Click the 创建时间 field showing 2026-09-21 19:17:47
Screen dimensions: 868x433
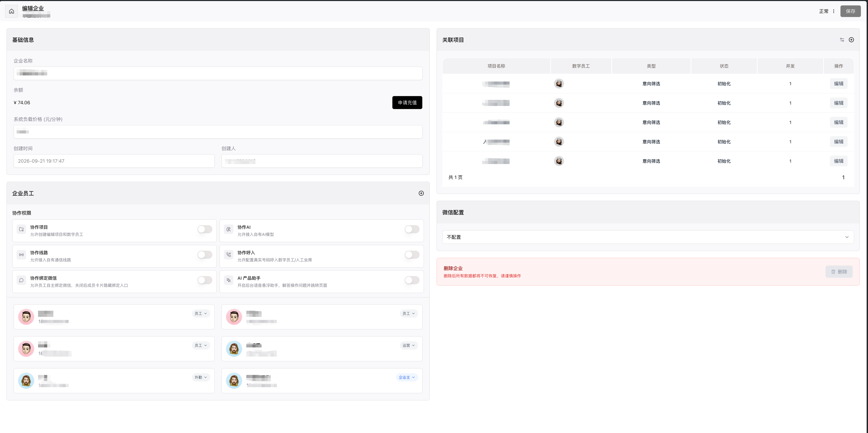[114, 161]
